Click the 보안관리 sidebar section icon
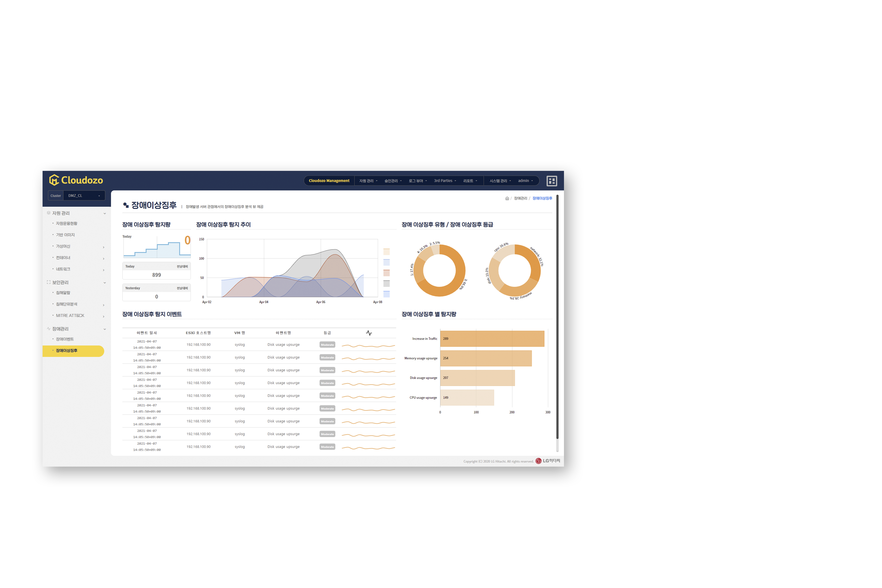Screen dimensions: 882x588 coord(48,282)
